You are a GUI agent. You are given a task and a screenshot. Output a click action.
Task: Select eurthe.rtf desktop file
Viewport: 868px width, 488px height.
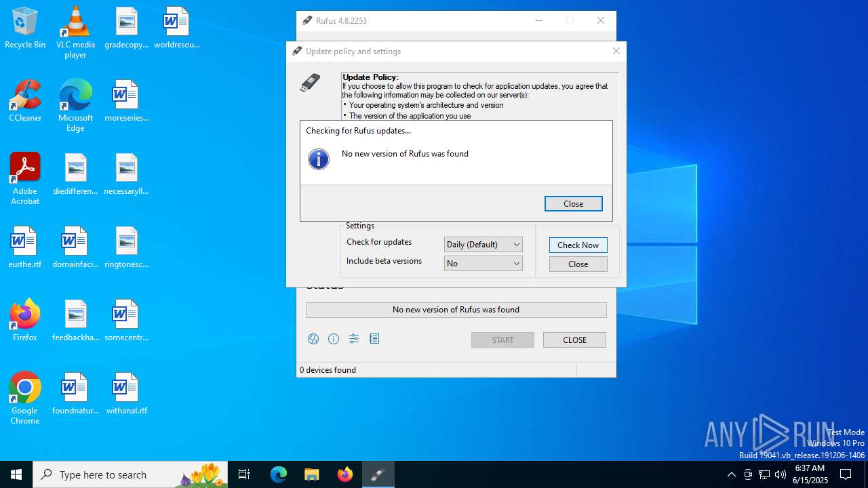25,247
